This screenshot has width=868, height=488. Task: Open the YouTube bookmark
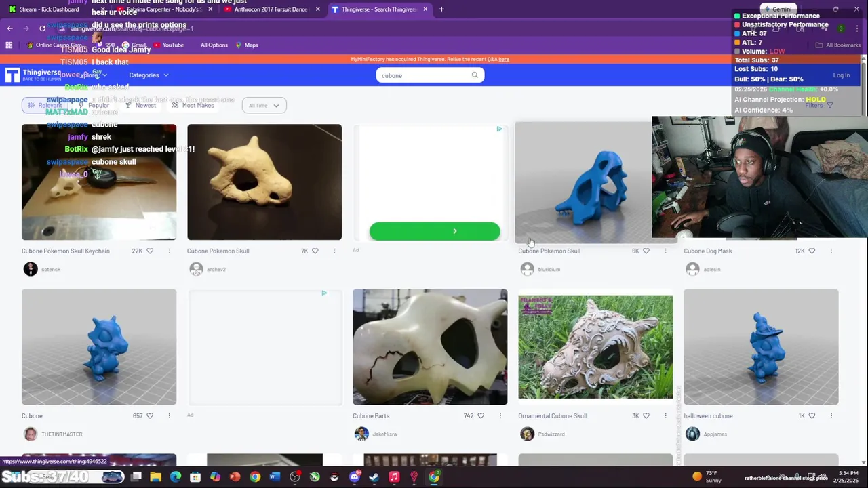click(168, 45)
